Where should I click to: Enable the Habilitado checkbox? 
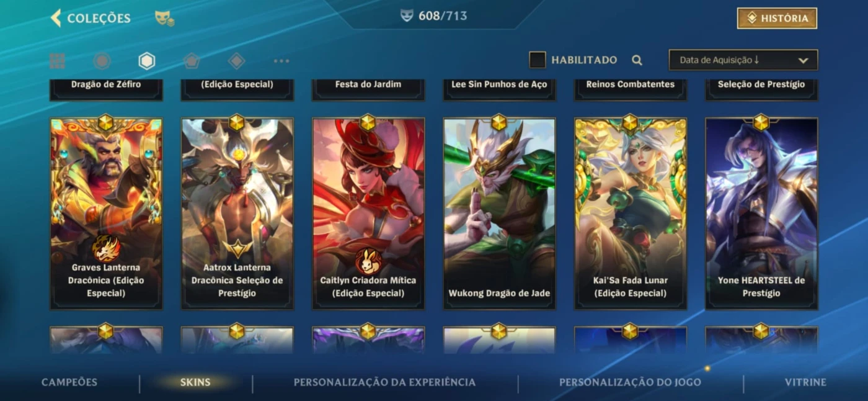tap(538, 60)
